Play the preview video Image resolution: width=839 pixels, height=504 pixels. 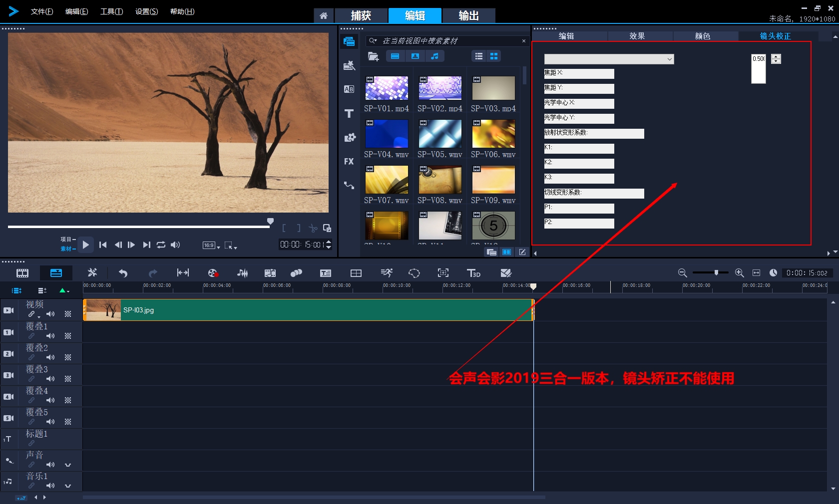click(85, 245)
